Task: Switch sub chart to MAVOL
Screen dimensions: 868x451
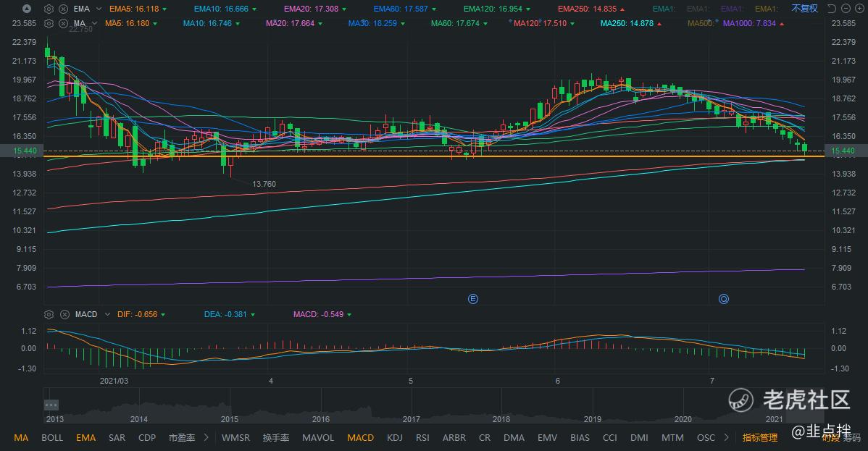Action: tap(318, 438)
